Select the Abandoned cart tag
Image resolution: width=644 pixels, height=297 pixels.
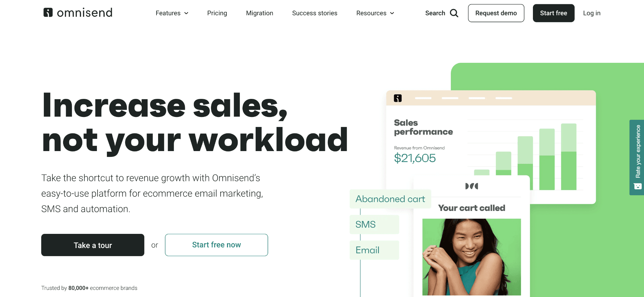390,199
